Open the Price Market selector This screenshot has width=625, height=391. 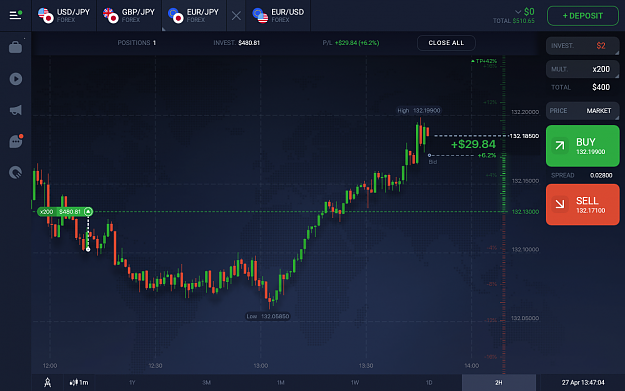582,110
